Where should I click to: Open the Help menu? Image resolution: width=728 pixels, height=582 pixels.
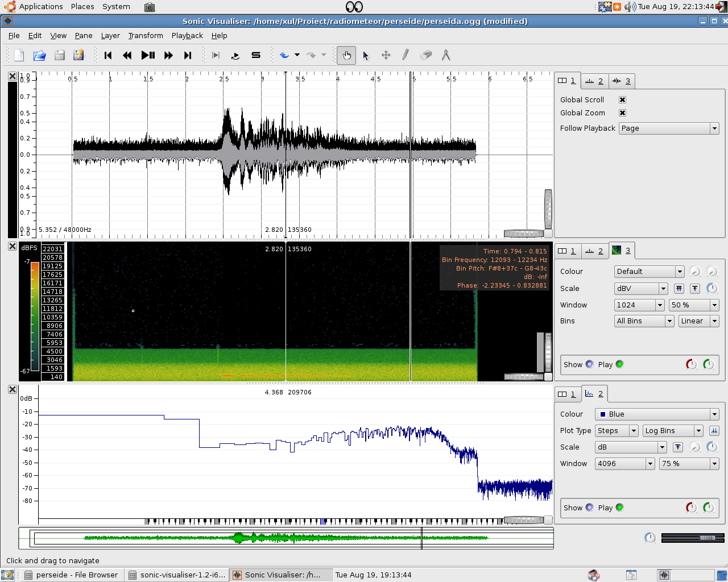click(219, 35)
